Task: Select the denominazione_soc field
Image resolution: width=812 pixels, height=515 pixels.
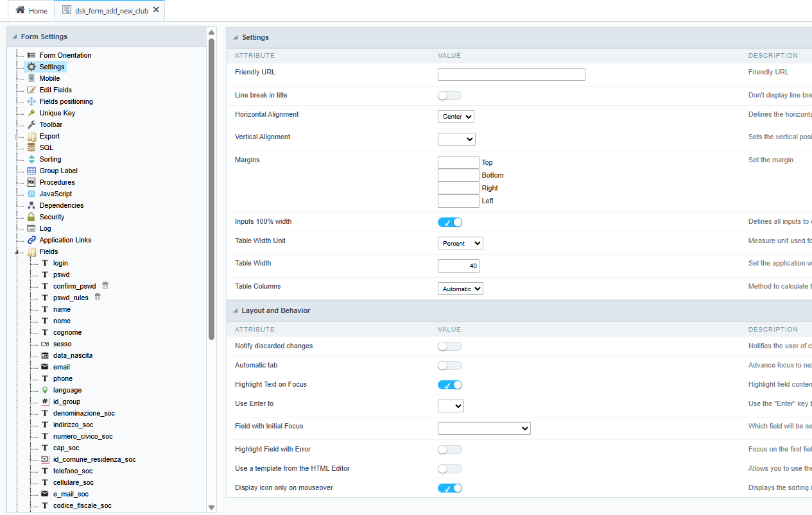Action: (84, 413)
